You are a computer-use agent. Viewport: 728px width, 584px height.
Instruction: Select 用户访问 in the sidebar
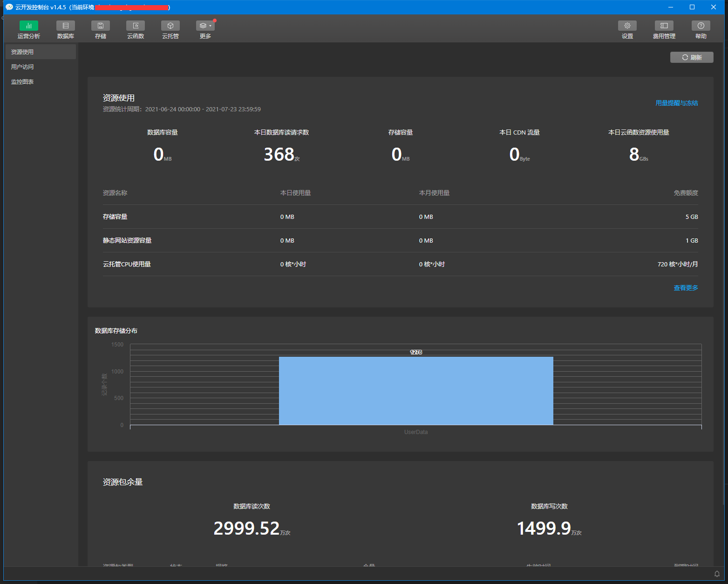(41, 67)
